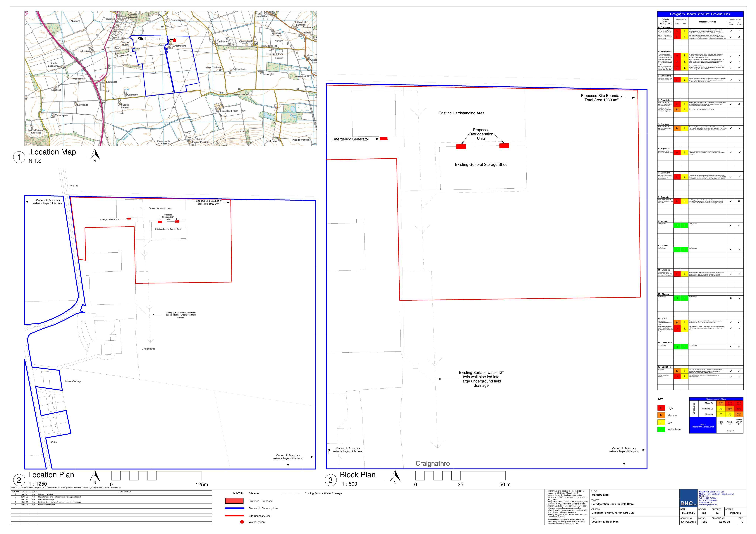Select the Water Hydrant red dot in legend
The width and height of the screenshot is (756, 534).
(x=242, y=522)
